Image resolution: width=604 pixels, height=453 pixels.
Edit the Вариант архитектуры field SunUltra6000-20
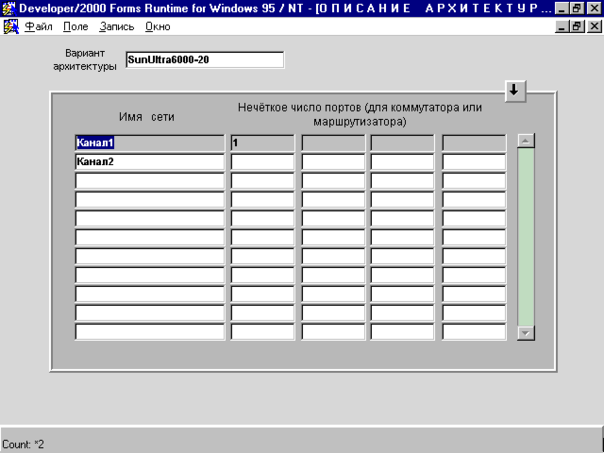click(205, 60)
